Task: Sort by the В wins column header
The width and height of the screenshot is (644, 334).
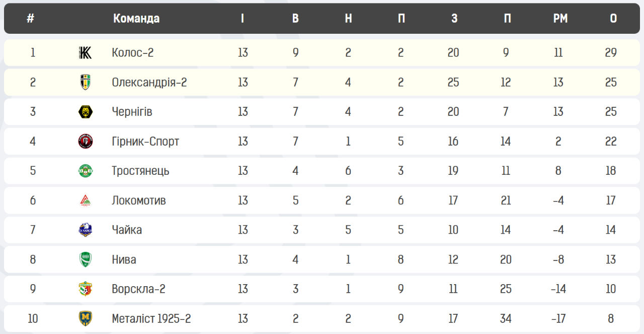Action: 295,19
